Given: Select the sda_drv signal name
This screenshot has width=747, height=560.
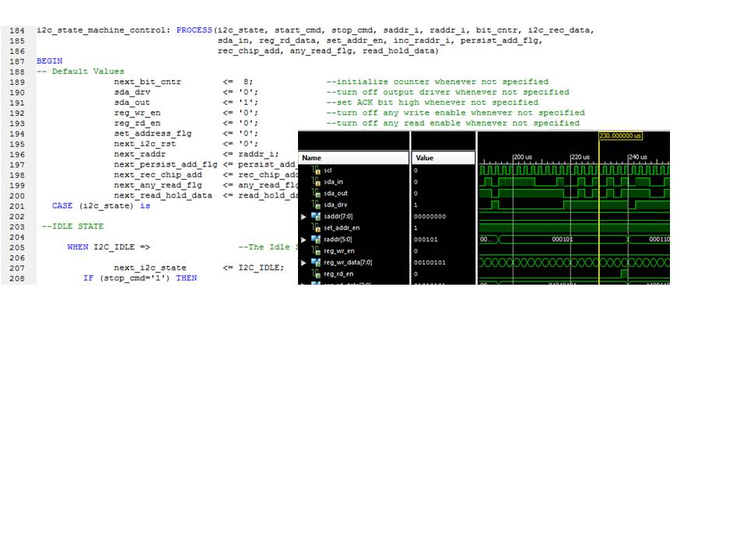Looking at the screenshot, I should tap(335, 205).
